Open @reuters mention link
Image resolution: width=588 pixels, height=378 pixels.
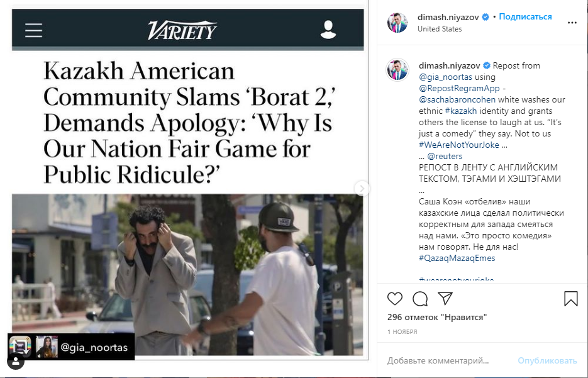click(x=445, y=156)
